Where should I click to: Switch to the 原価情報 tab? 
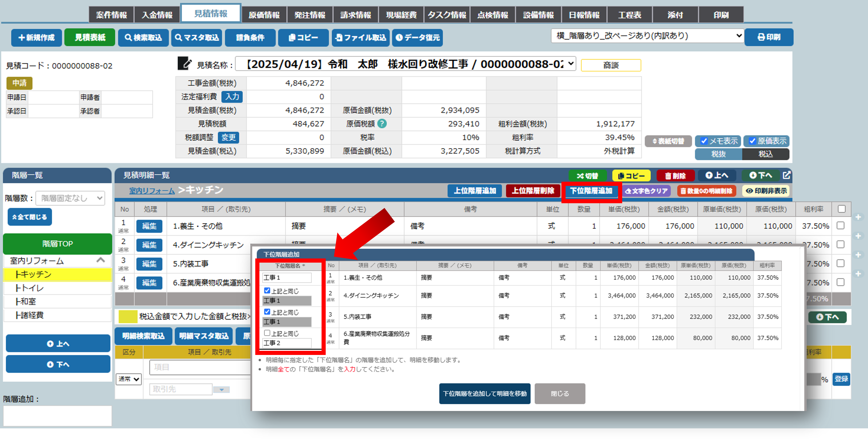264,15
